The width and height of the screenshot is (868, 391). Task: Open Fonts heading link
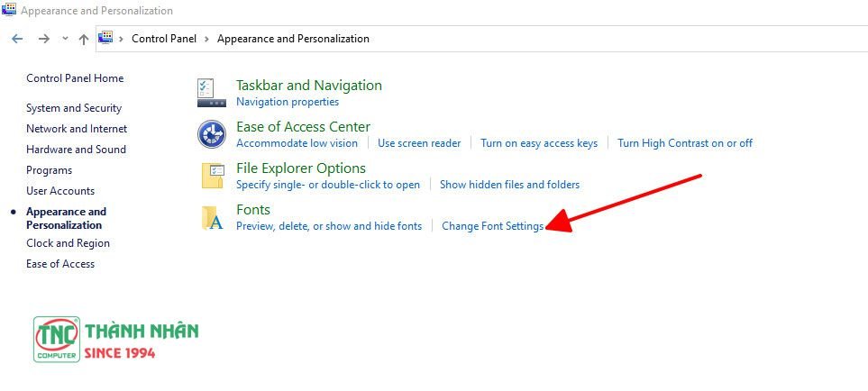(x=253, y=209)
